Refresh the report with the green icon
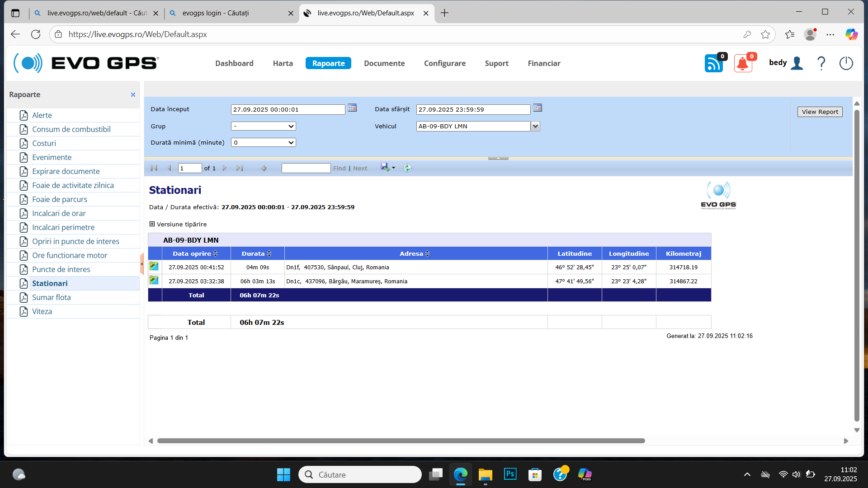This screenshot has height=488, width=868. coord(407,168)
